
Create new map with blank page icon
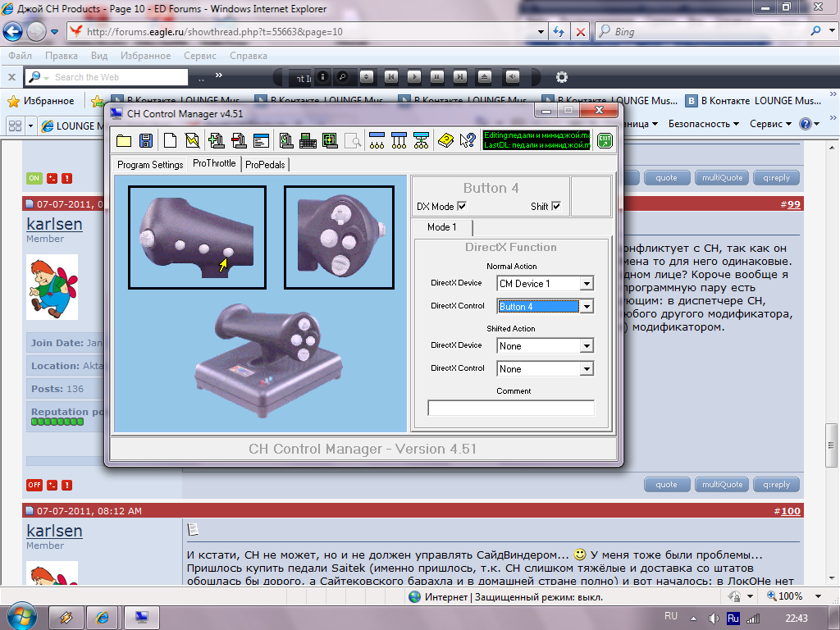tap(170, 141)
